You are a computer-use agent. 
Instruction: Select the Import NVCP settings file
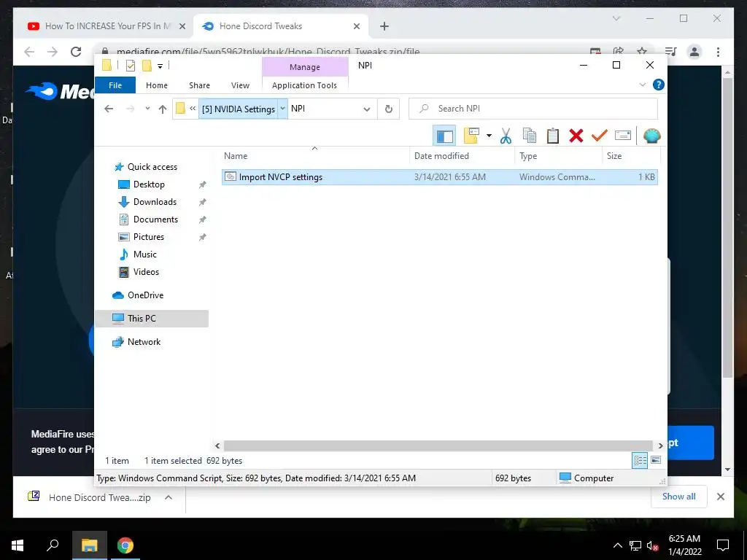click(x=439, y=177)
